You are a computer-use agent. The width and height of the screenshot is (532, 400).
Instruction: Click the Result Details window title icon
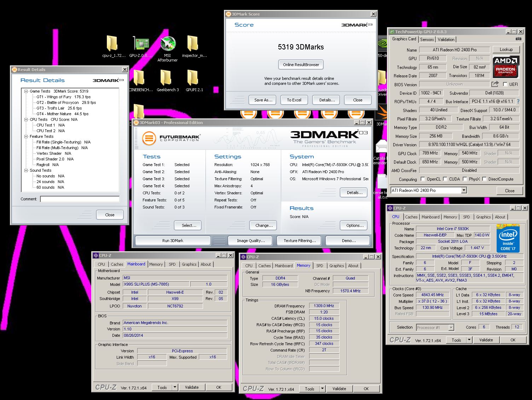[15, 70]
